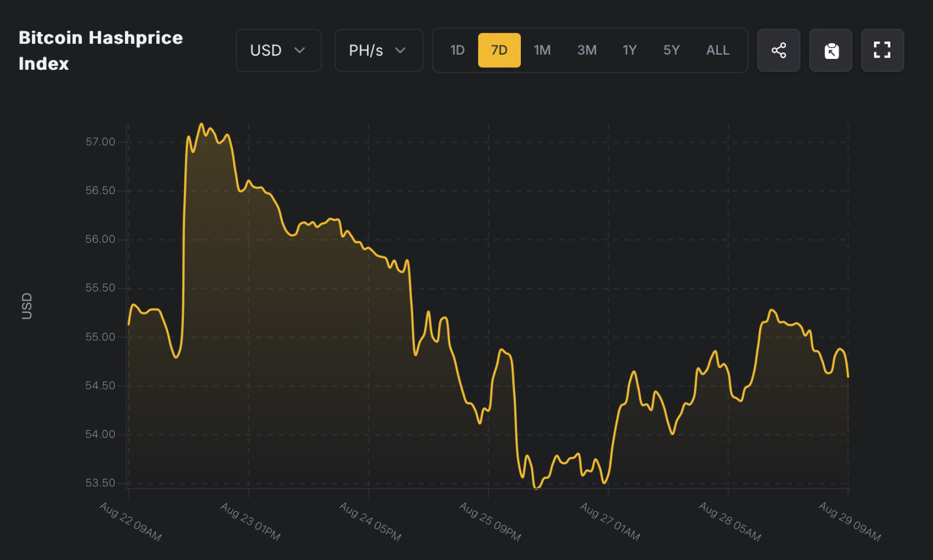933x560 pixels.
Task: Click the Aug 22 09AM axis label
Action: pyautogui.click(x=130, y=521)
